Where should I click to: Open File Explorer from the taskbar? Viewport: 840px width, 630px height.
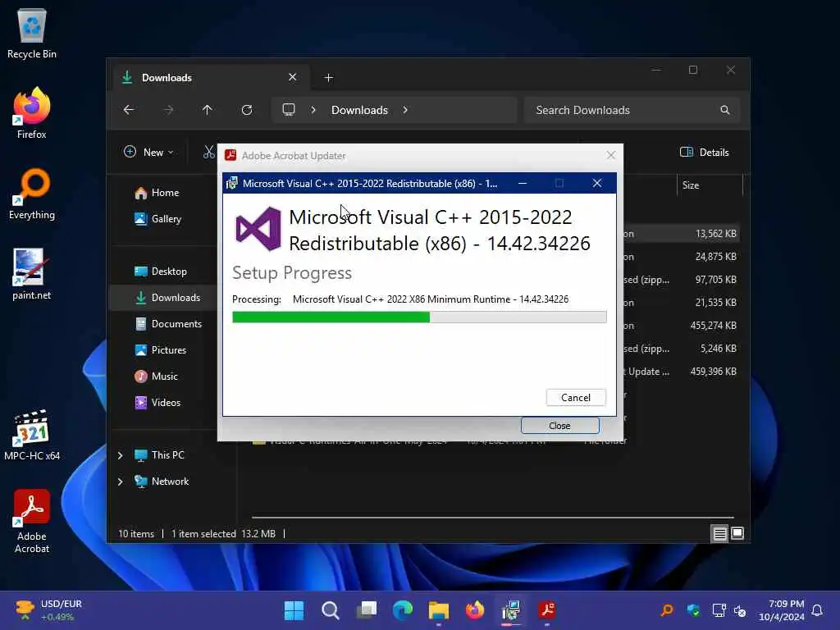439,610
